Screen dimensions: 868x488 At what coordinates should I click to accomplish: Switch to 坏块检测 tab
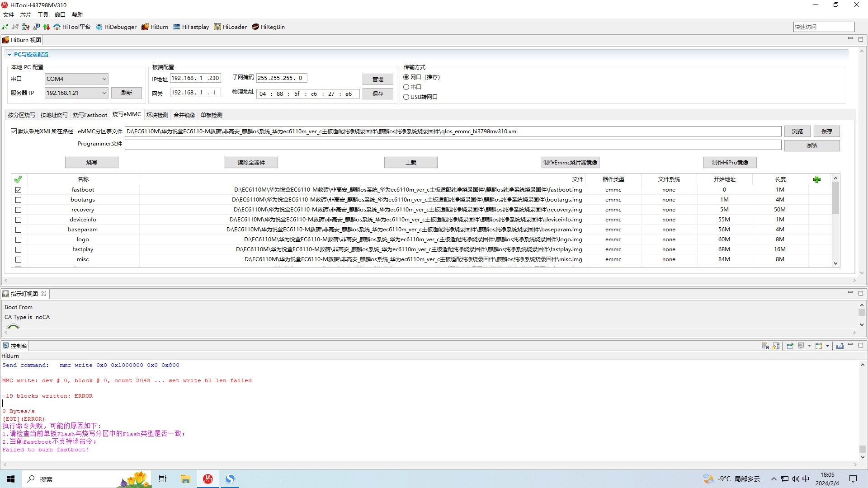pos(157,115)
